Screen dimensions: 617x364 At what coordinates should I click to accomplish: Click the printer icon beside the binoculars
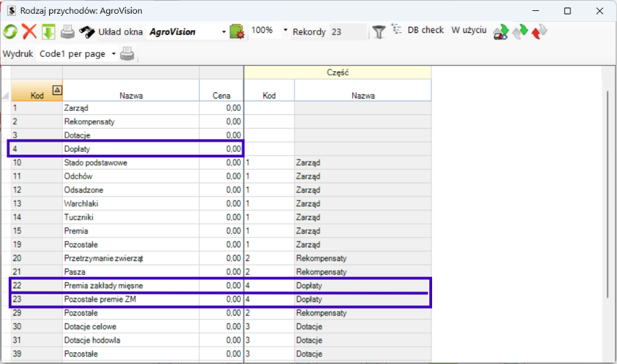coord(68,32)
